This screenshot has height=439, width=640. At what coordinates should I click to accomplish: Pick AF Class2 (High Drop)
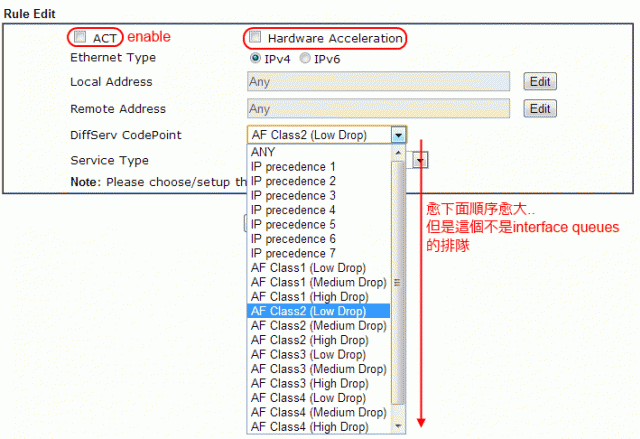click(x=318, y=340)
